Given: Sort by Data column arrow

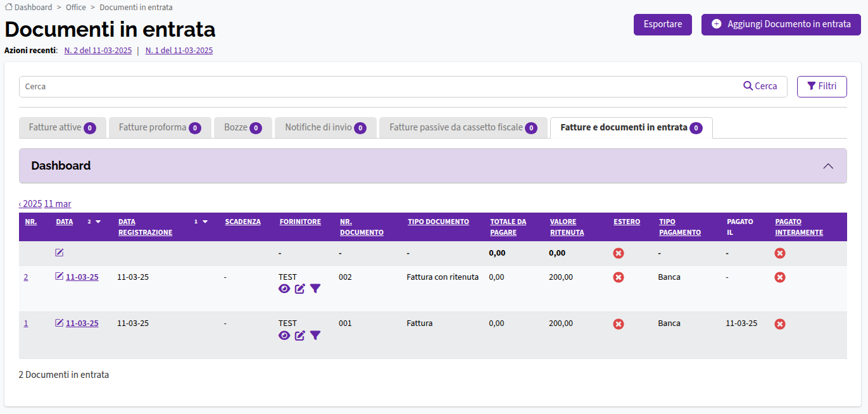Looking at the screenshot, I should pos(98,222).
